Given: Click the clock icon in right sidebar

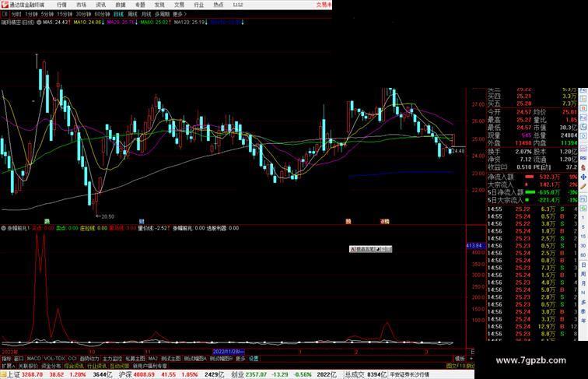Looking at the screenshot, I should pos(583,136).
